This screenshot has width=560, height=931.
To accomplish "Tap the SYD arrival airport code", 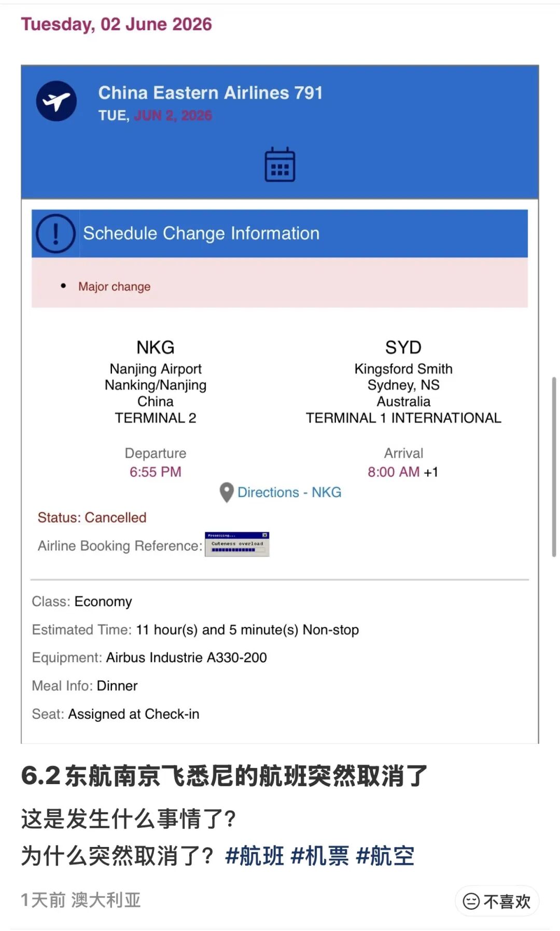I will pos(403,347).
